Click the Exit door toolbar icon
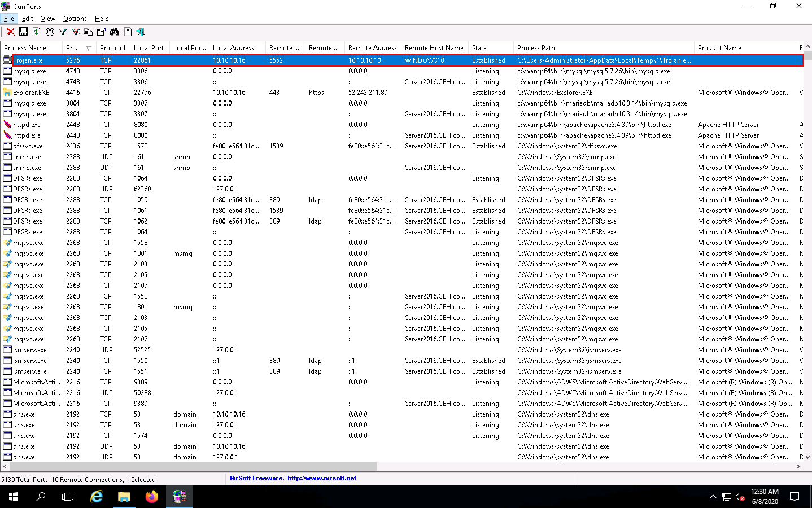 (141, 32)
